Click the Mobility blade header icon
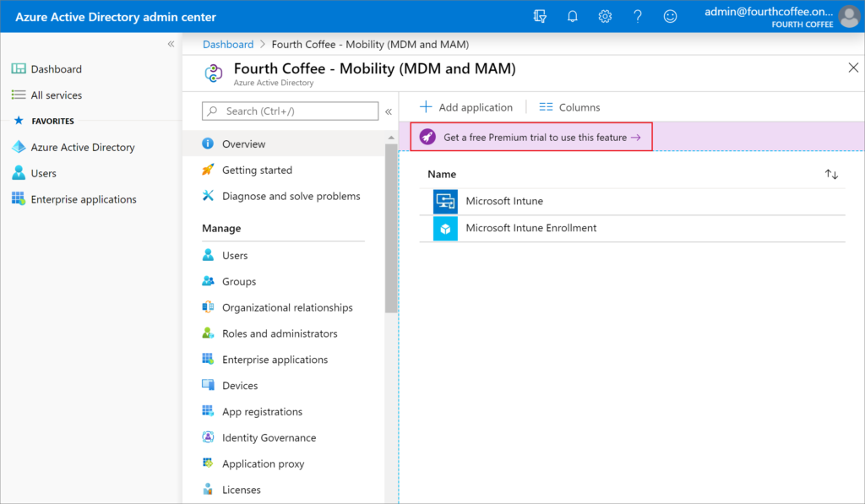The width and height of the screenshot is (865, 504). [x=214, y=73]
